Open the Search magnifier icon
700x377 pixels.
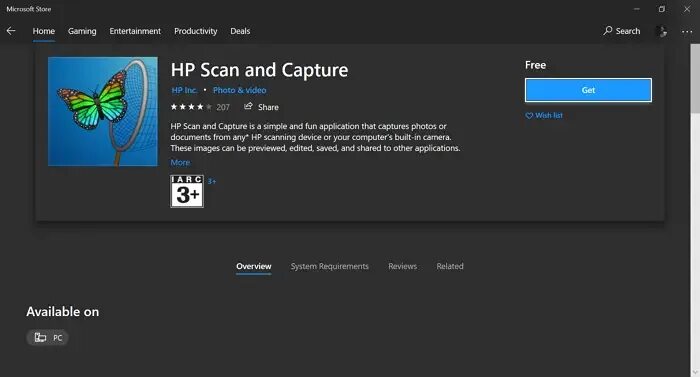[608, 30]
